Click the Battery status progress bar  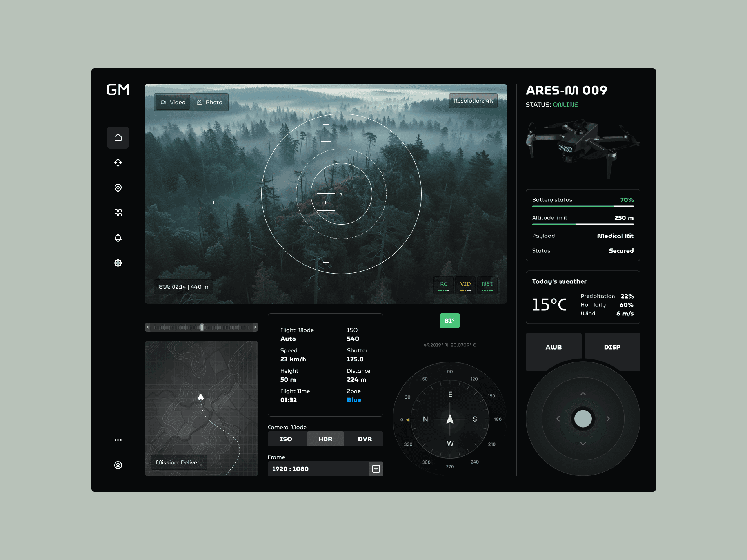click(x=583, y=206)
